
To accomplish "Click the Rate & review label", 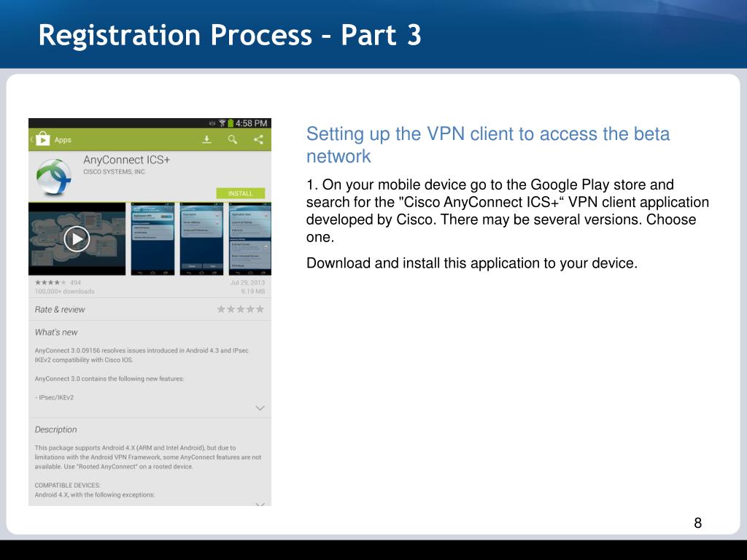I will click(60, 309).
